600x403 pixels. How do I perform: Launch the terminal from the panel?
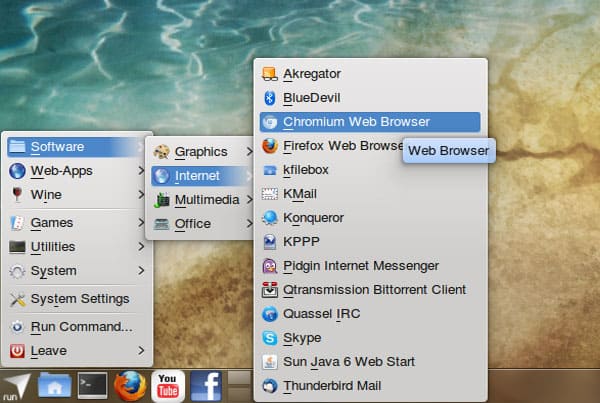(x=93, y=385)
